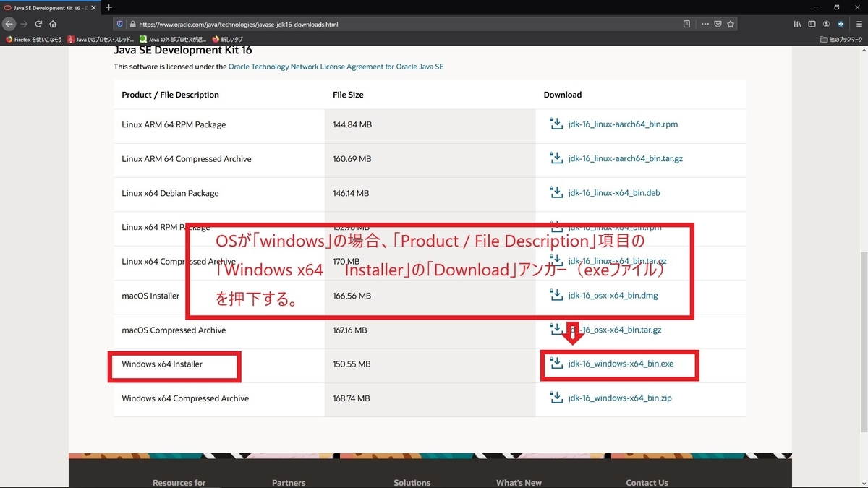Click 'Linux x64 Debian Package' text
Screen dimensions: 868x488
point(170,193)
